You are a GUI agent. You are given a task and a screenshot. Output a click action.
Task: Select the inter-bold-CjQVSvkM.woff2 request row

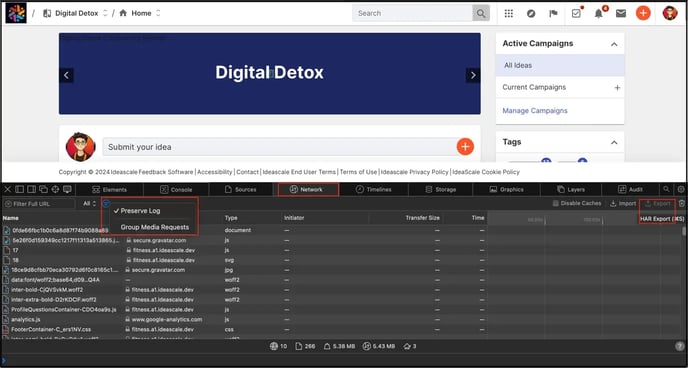[244, 290]
